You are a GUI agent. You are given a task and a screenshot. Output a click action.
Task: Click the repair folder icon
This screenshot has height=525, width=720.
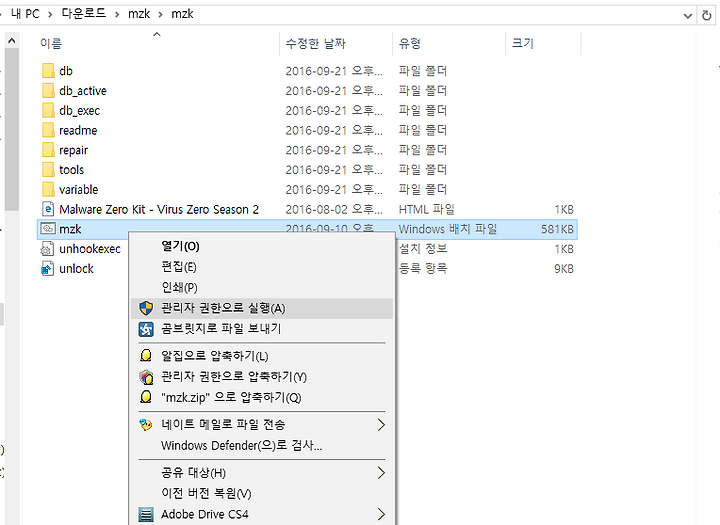tap(48, 150)
